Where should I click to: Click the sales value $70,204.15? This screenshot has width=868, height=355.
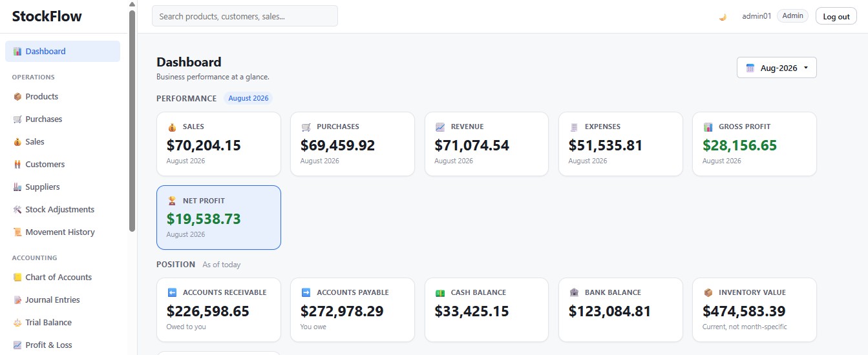[x=204, y=145]
